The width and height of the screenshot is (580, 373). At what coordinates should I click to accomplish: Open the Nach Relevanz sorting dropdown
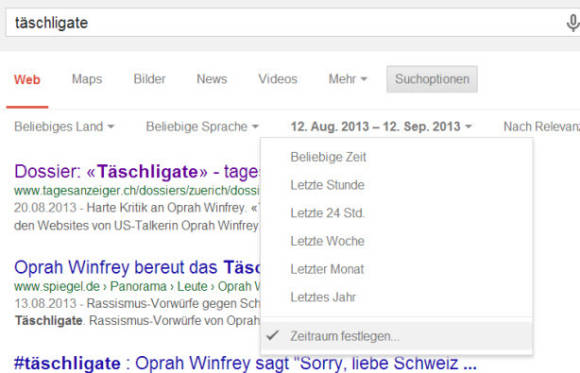point(542,127)
